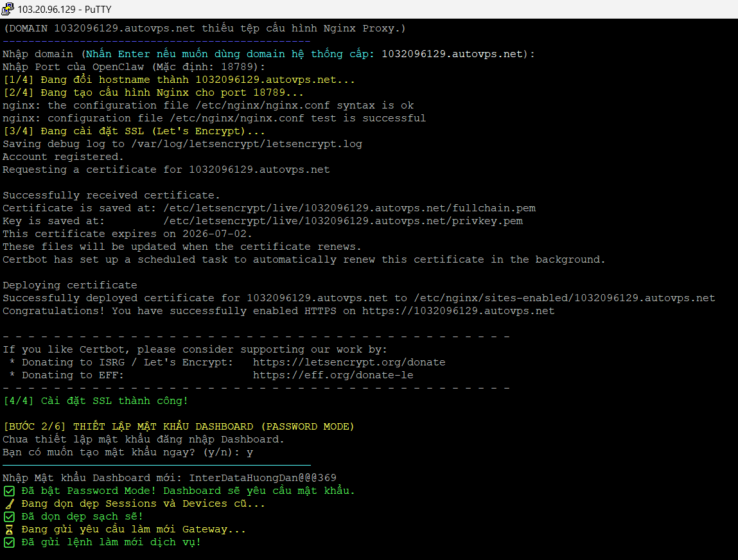
Task: Click 'Requesting a certificate for' line
Action: (x=166, y=170)
